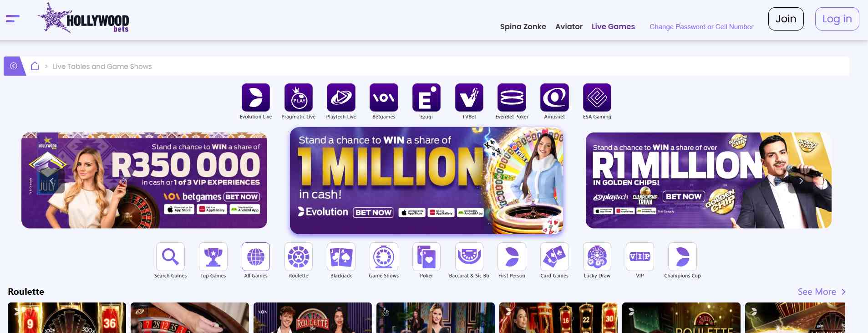Open the home breadcrumb icon

pyautogui.click(x=35, y=66)
